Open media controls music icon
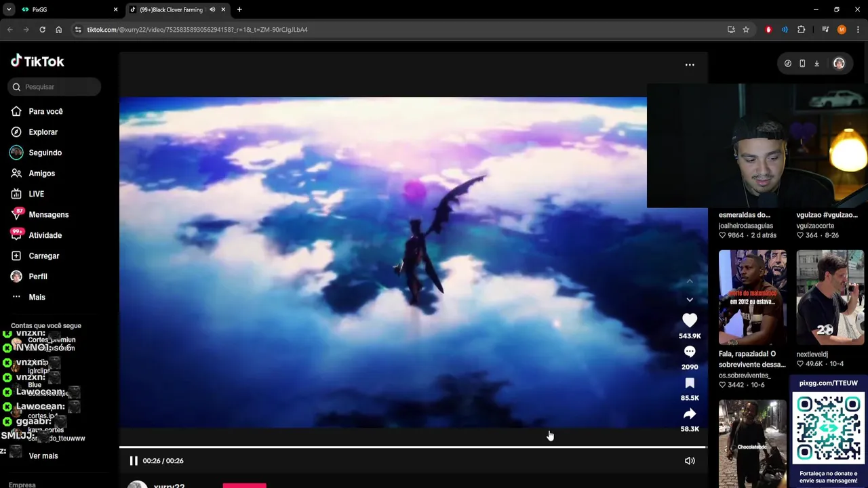Screen dimensions: 868x488 coord(825,30)
